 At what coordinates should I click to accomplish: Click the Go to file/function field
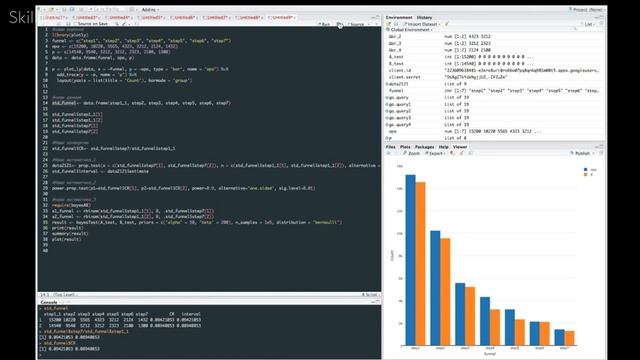tap(107, 9)
